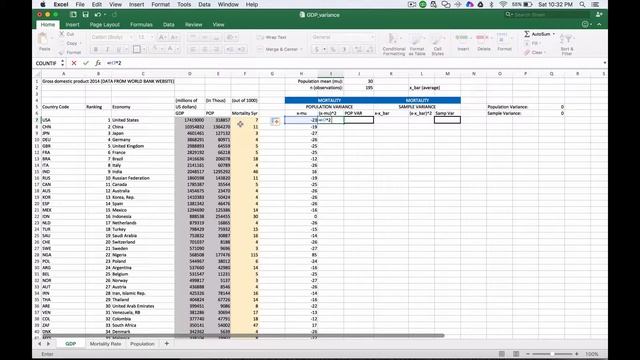Open Conditional Formatting

[x=393, y=44]
